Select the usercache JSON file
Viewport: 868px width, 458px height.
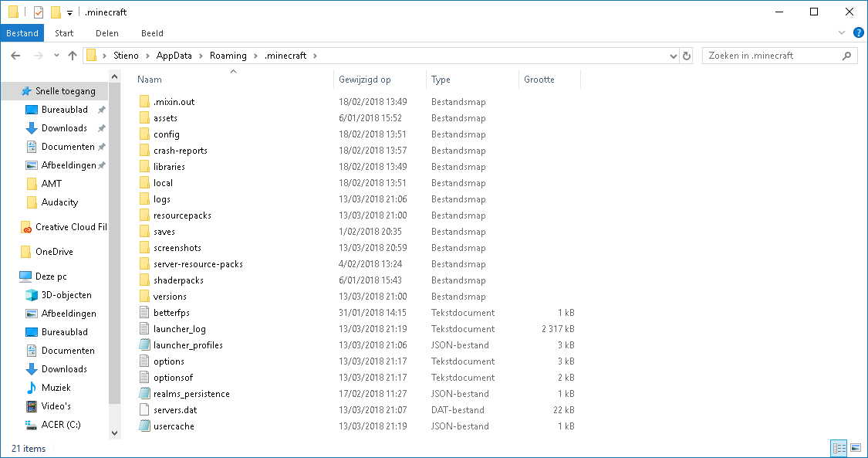pyautogui.click(x=174, y=426)
